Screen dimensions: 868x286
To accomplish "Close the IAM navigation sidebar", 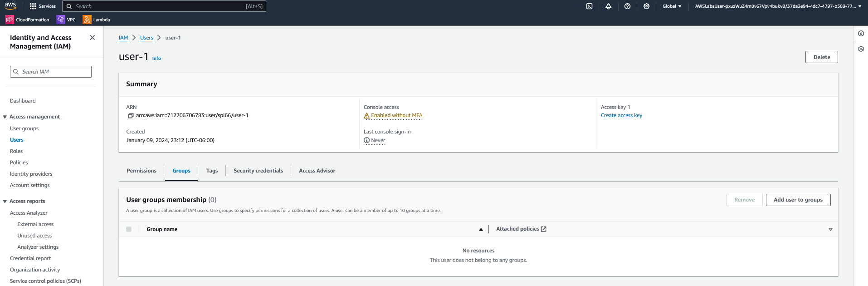I will coord(93,38).
